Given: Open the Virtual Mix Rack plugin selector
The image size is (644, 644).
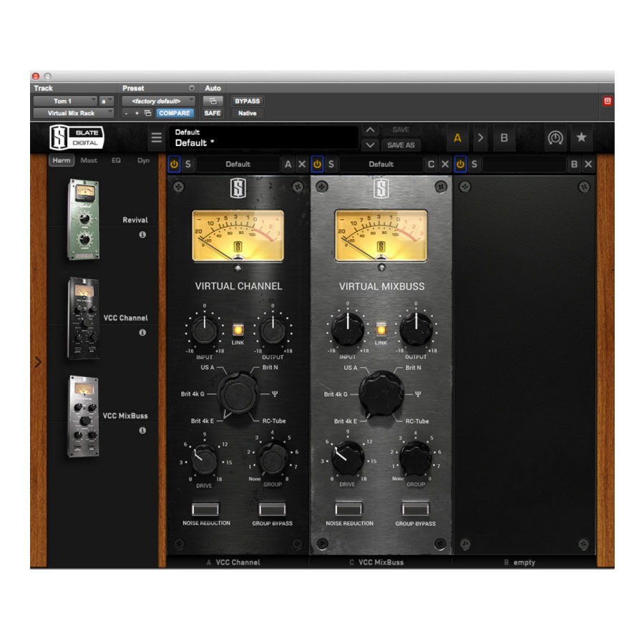Looking at the screenshot, I should (73, 113).
